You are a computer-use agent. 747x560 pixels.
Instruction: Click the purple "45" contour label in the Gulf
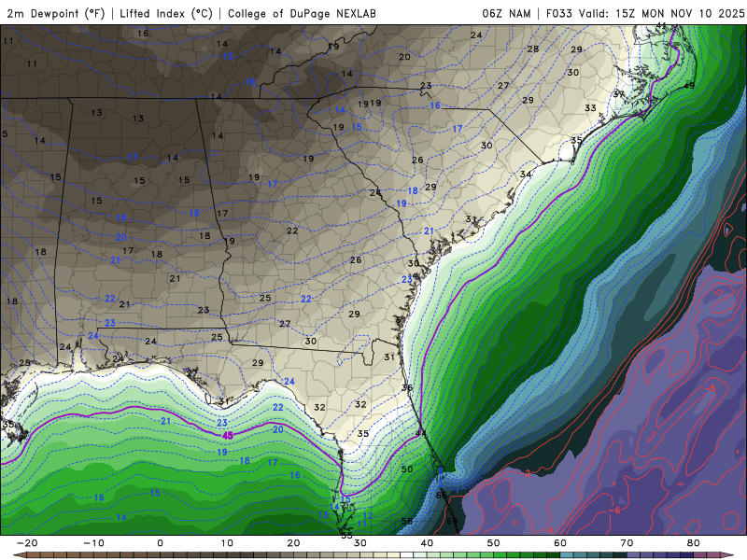(228, 435)
